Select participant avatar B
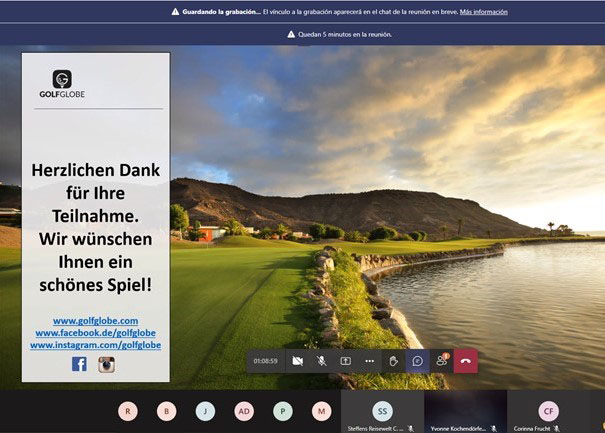 [x=167, y=411]
